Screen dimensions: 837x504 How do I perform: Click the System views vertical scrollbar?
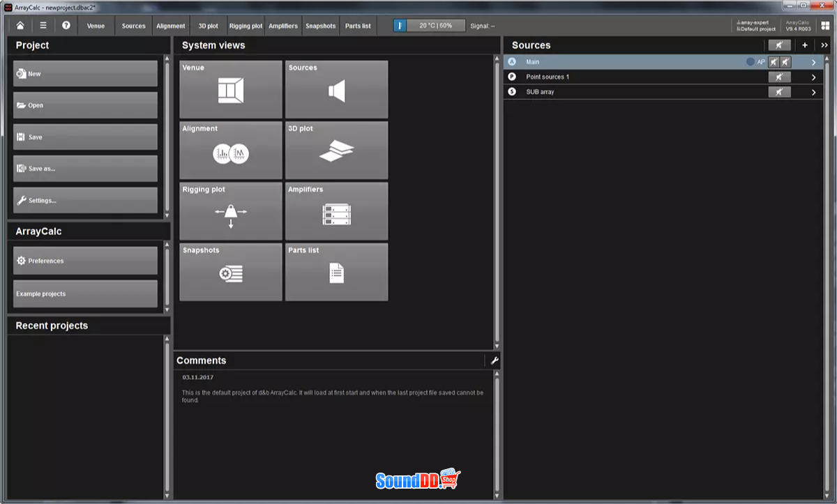497,202
